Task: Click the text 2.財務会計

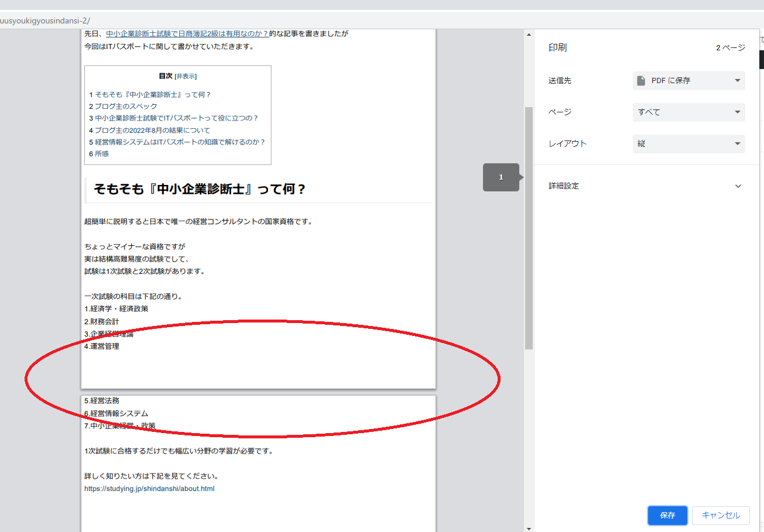Action: coord(101,322)
